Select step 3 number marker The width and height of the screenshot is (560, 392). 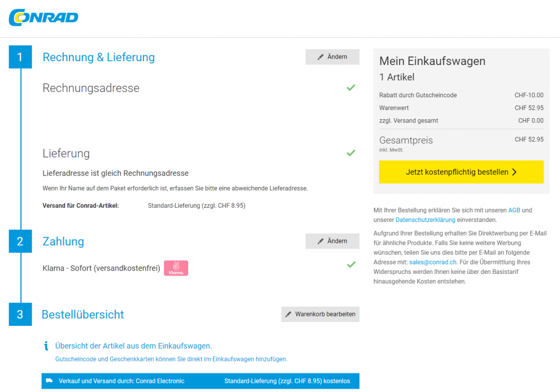20,314
